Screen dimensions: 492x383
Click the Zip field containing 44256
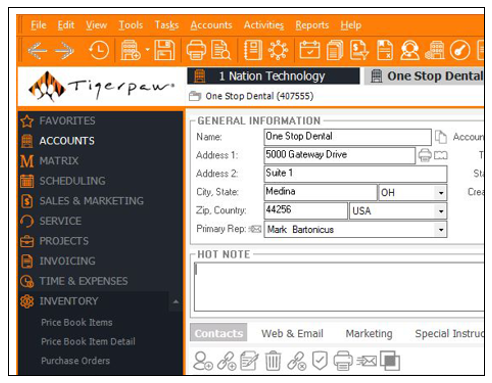305,211
